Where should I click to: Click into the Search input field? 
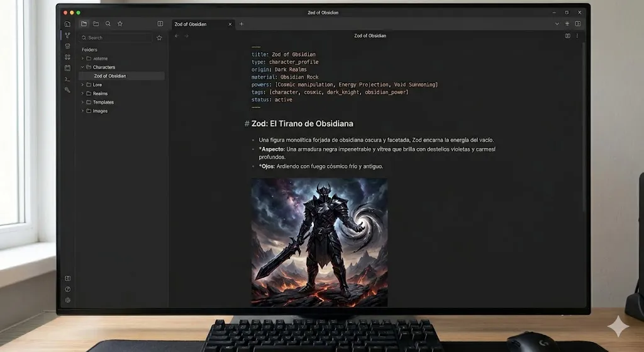[116, 38]
